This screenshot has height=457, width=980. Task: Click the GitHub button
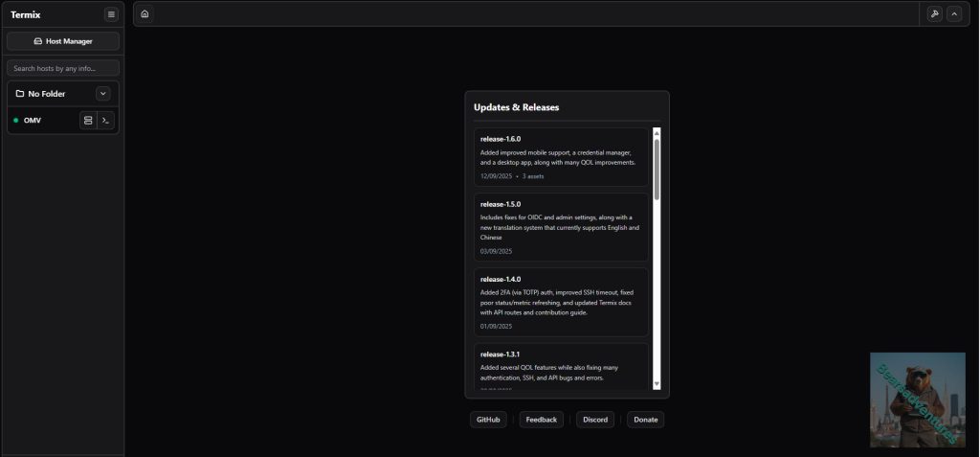pos(488,420)
